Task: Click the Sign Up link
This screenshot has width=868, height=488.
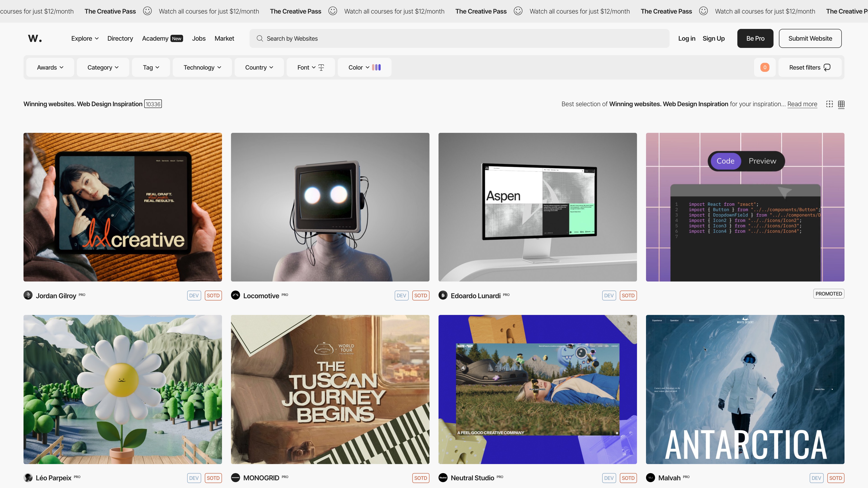Action: tap(714, 38)
